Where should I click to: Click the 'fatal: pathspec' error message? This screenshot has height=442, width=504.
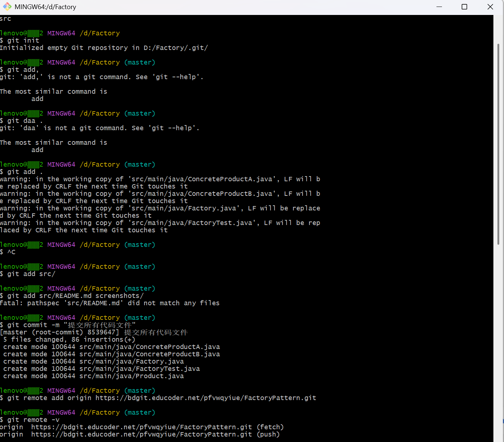[109, 303]
